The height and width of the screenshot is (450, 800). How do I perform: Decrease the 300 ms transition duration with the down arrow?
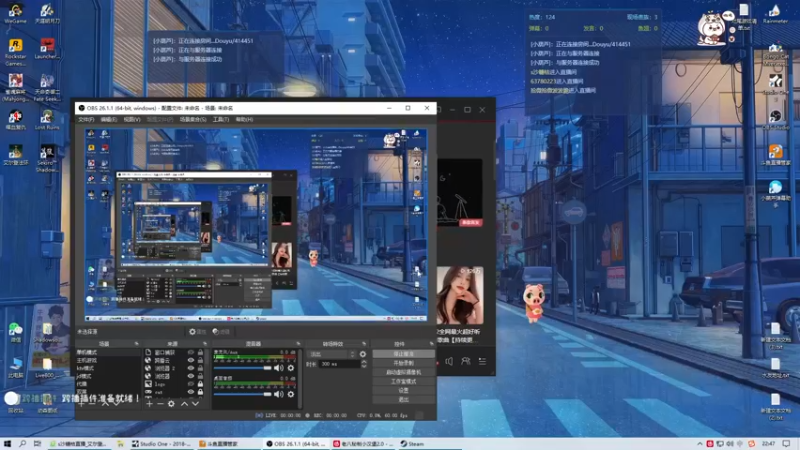pos(364,366)
